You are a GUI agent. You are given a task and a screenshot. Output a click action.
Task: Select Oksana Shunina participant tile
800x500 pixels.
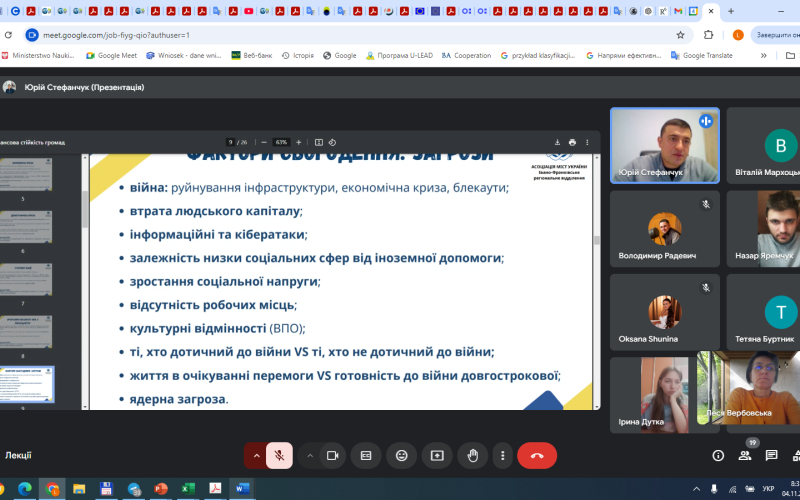[665, 312]
